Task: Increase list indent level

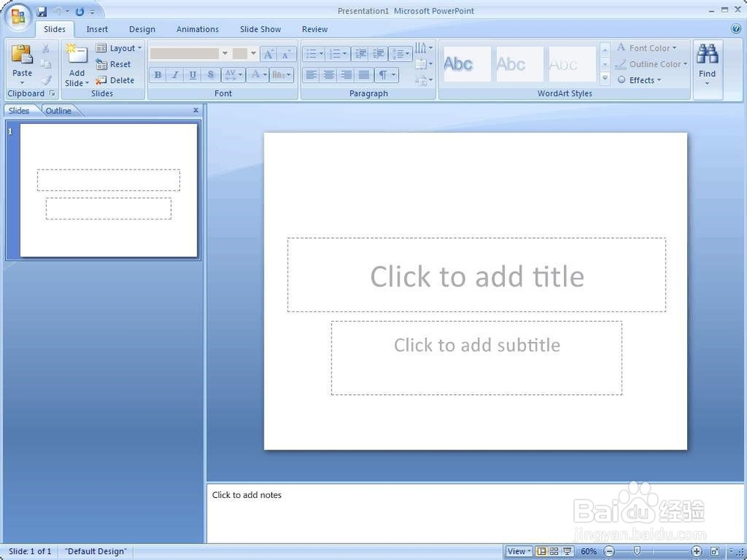Action: tap(379, 53)
